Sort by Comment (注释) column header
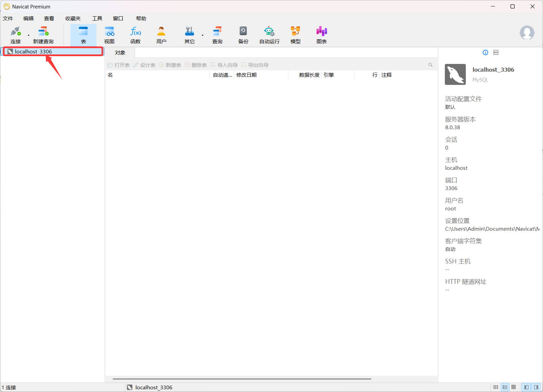543x392 pixels. 408,75
